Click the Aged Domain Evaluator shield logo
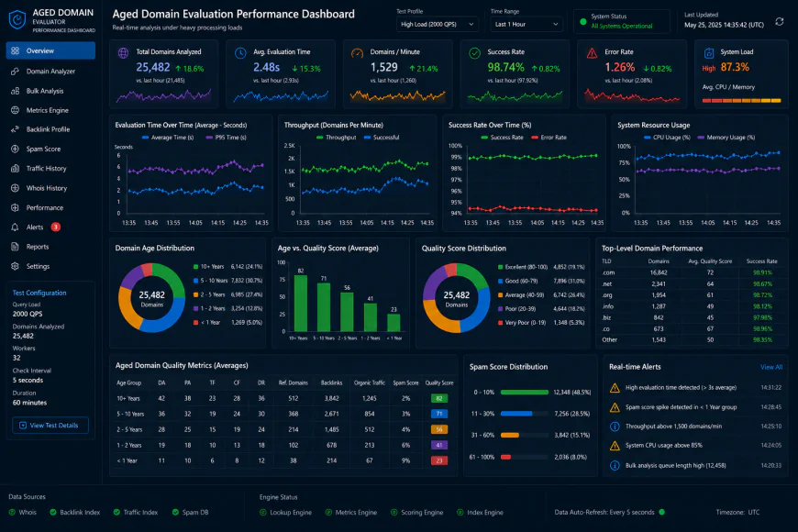 (17, 20)
